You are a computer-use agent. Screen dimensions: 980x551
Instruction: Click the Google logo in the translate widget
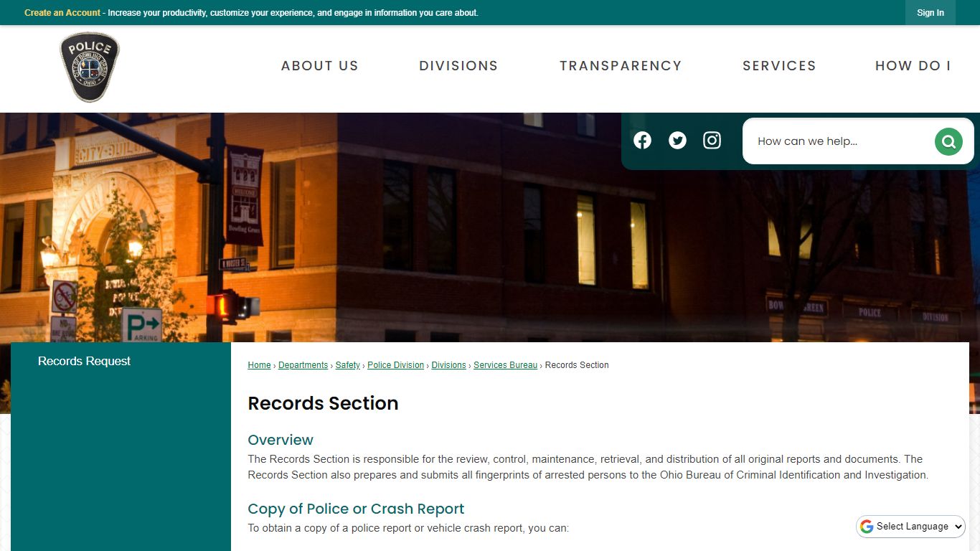click(867, 527)
